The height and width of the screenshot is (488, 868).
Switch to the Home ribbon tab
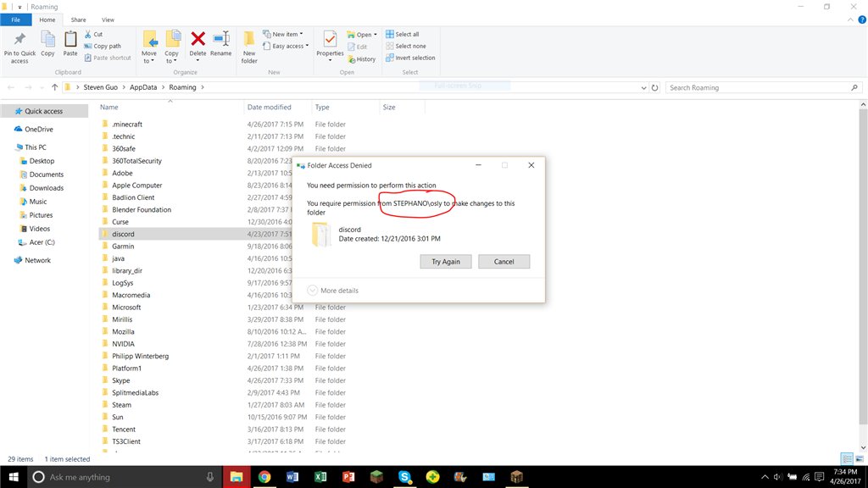[47, 20]
